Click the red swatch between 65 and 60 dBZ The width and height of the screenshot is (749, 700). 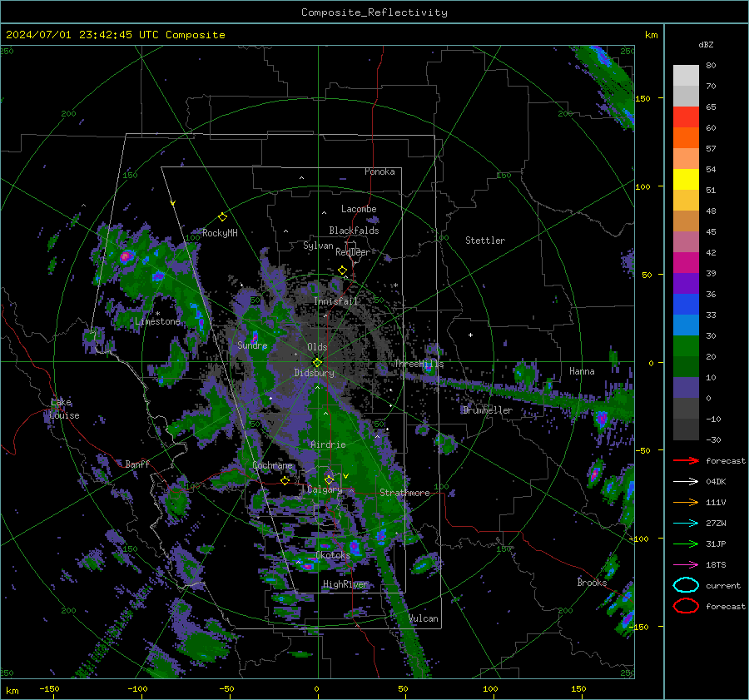click(686, 117)
